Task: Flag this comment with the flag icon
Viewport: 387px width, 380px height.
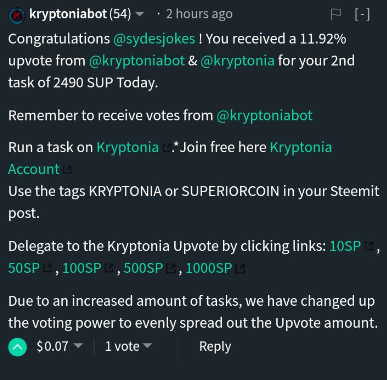Action: pyautogui.click(x=335, y=14)
